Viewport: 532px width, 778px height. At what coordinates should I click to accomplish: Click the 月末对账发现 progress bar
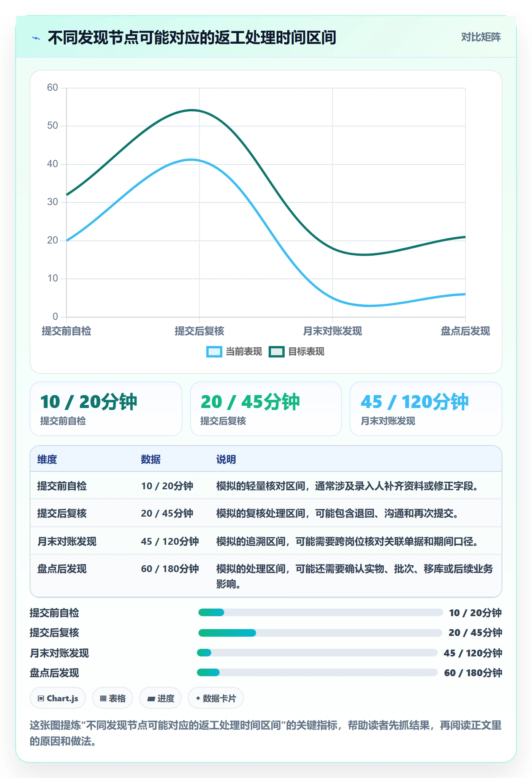click(x=317, y=653)
